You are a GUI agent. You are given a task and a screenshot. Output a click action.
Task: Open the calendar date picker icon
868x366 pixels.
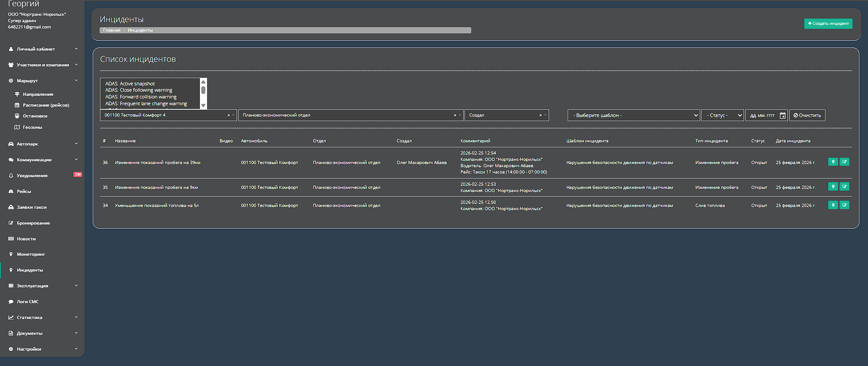(783, 116)
